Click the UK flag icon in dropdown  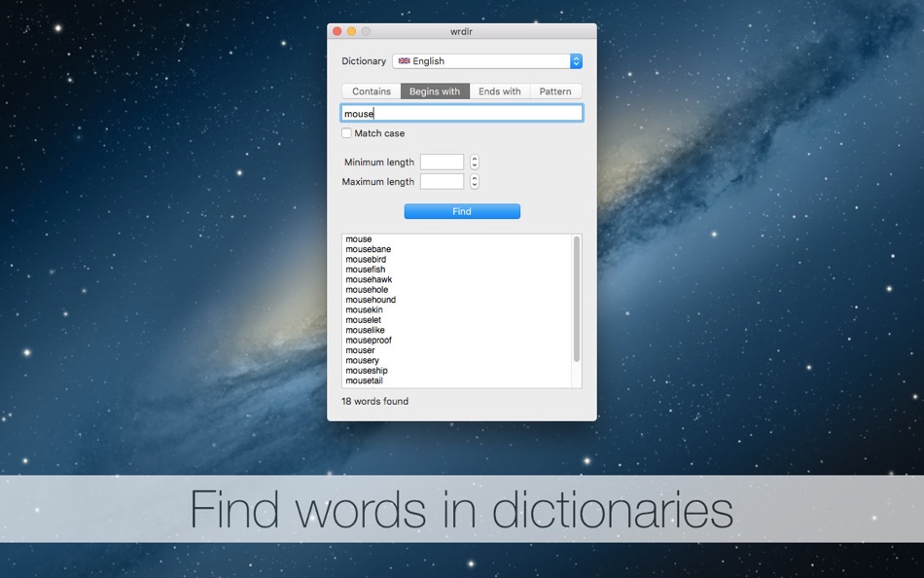tap(404, 60)
